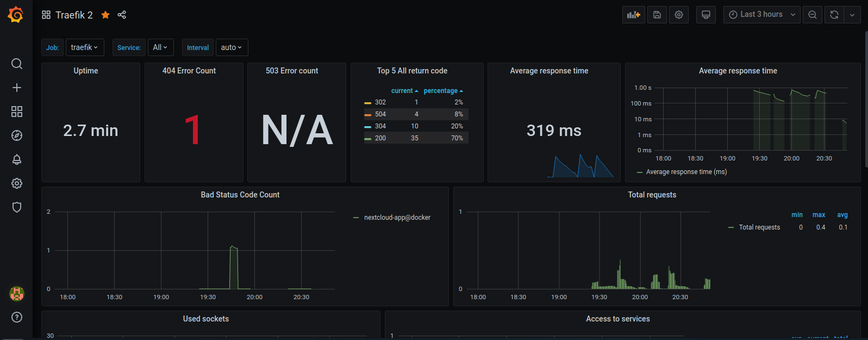Toggle the nextcloud-app@docker legend series
The height and width of the screenshot is (340, 868).
coord(397,218)
